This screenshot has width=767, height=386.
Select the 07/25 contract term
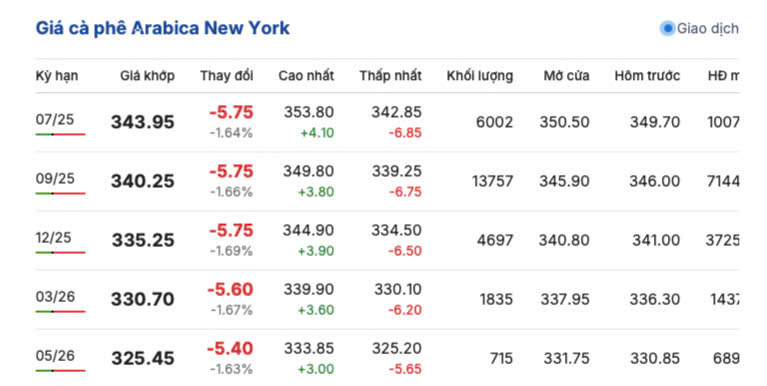pos(55,119)
